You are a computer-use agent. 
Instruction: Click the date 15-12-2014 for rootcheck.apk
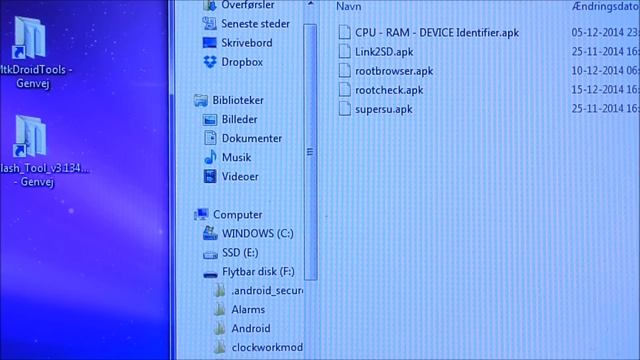click(598, 89)
